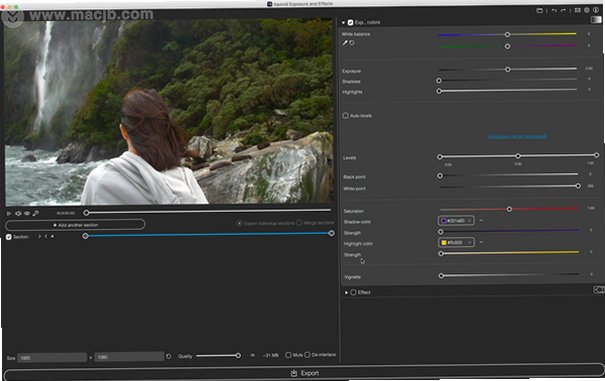Click the Vignette slider handle

pos(441,276)
